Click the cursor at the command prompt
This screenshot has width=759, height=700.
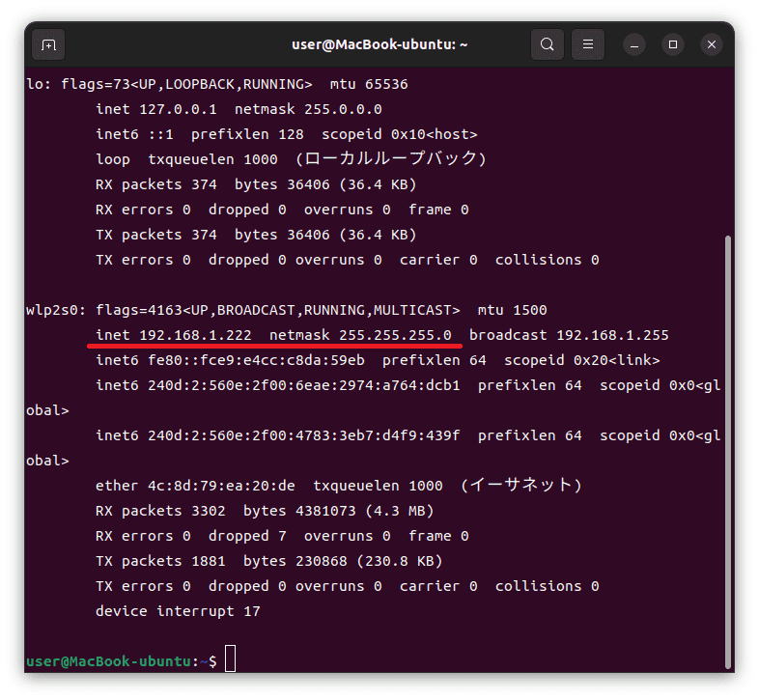(231, 658)
